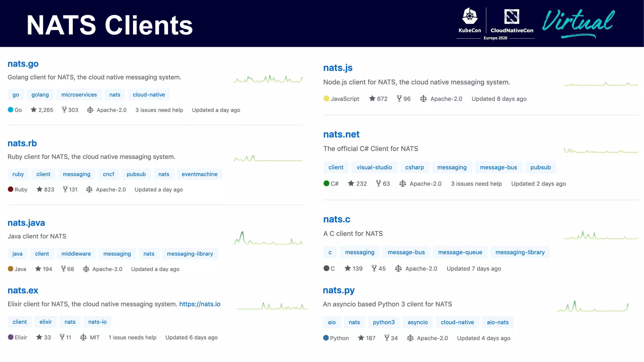644x362 pixels.
Task: Click the star icon for nats.net
Action: pos(351,183)
